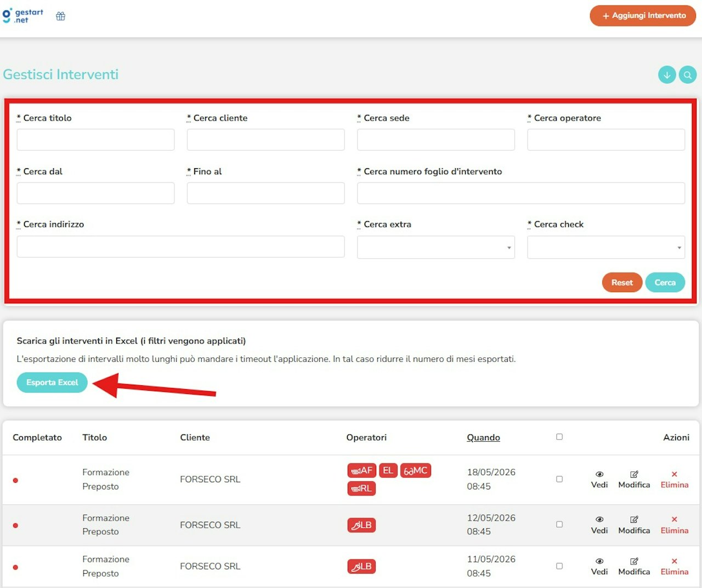Click the red status dot of 11/05/2026 row
The width and height of the screenshot is (702, 588).
click(15, 567)
